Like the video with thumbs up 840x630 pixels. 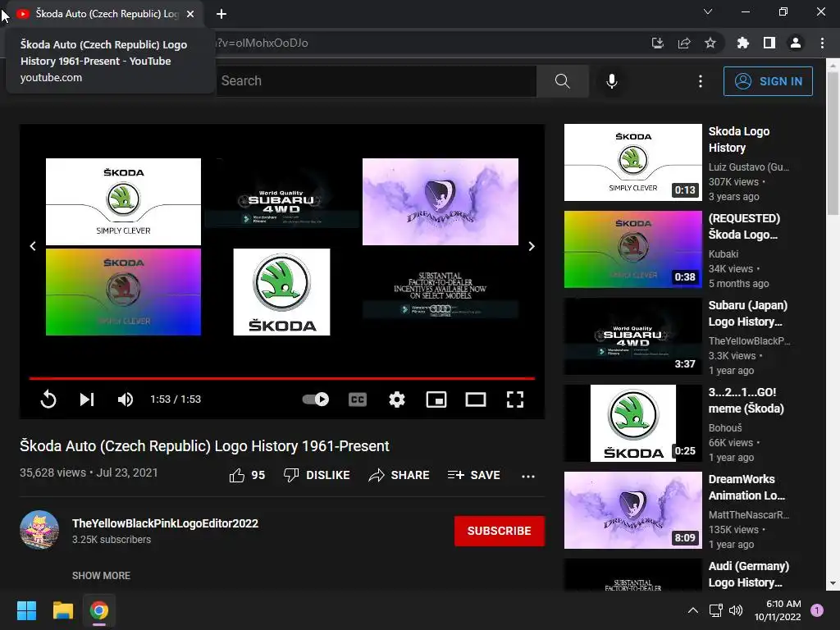pos(247,475)
